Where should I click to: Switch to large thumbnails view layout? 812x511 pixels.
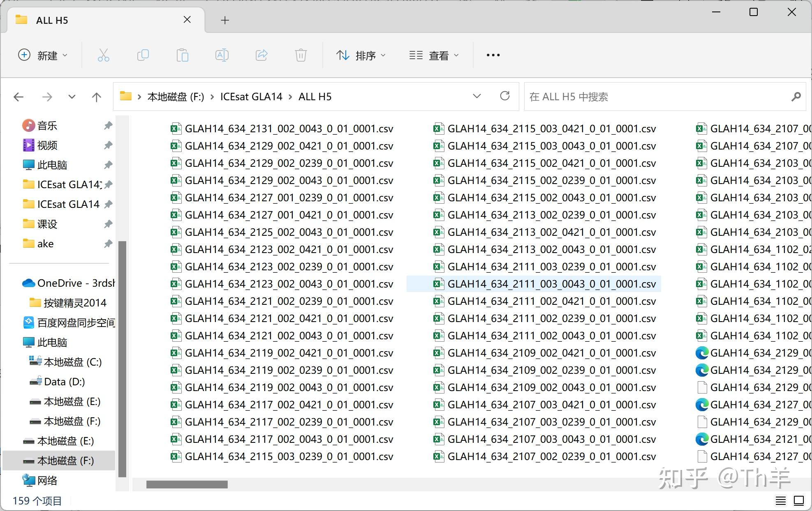click(798, 500)
